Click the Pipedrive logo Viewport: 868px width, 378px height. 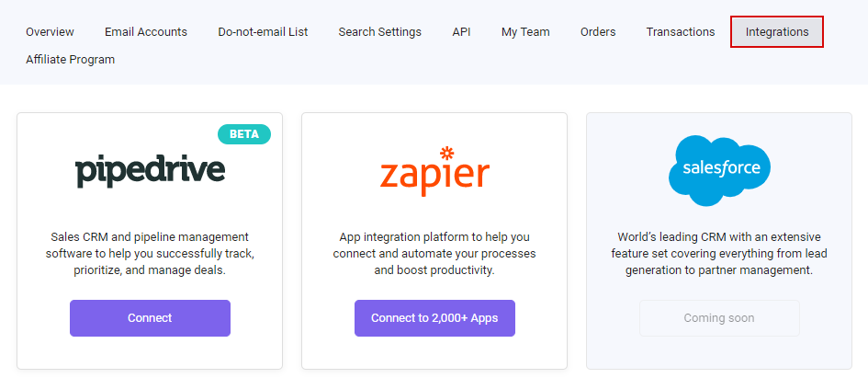150,172
